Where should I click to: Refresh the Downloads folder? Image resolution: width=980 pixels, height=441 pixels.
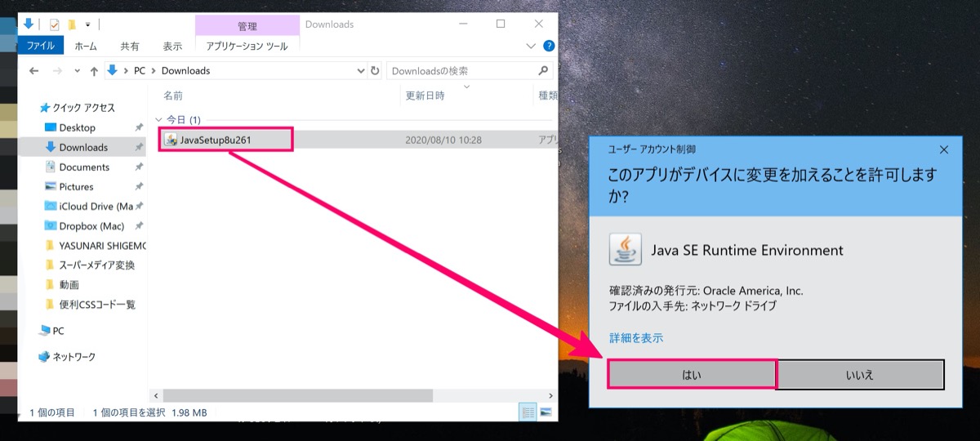pos(375,71)
